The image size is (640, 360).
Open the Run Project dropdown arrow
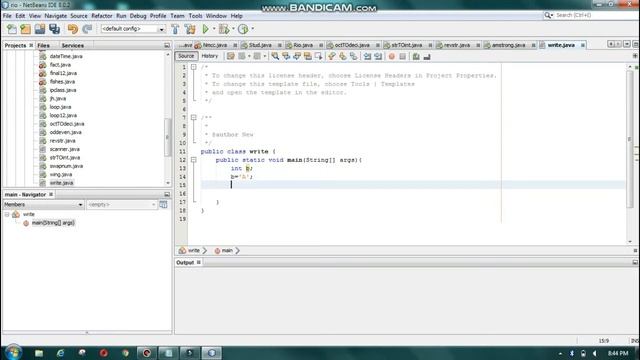point(214,29)
